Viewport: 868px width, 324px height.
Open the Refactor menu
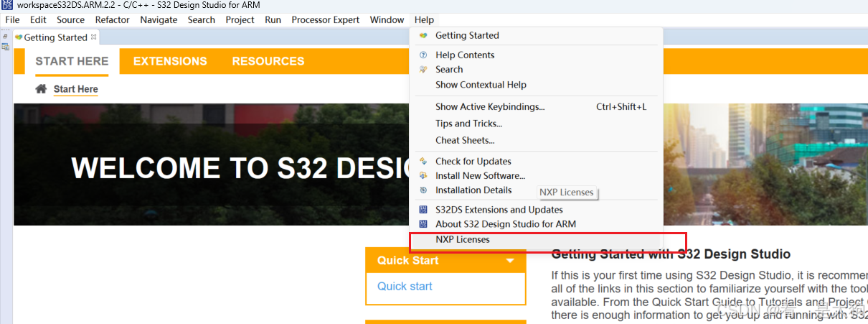pos(113,19)
